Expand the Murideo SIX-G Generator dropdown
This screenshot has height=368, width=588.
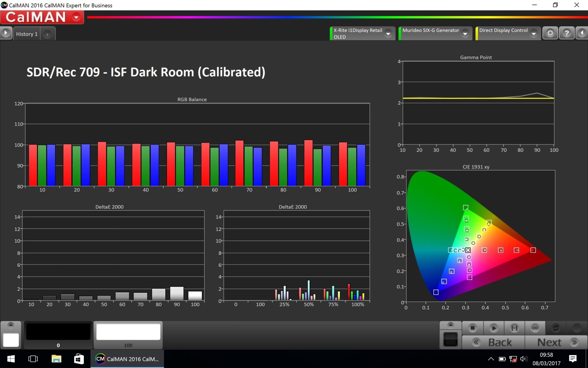(465, 33)
